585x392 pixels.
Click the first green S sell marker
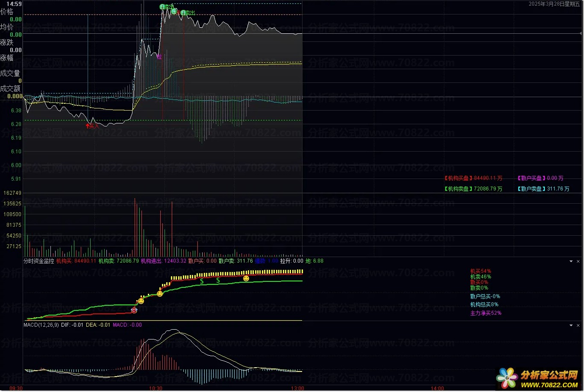point(202,281)
